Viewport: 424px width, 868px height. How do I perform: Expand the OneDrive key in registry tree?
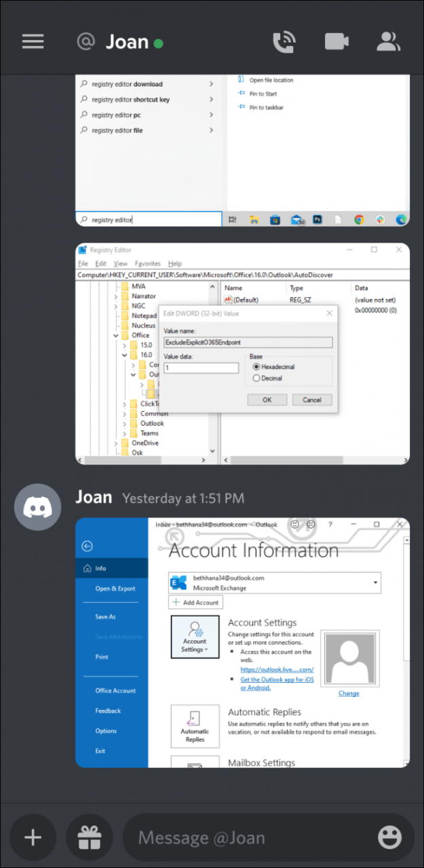pyautogui.click(x=116, y=443)
